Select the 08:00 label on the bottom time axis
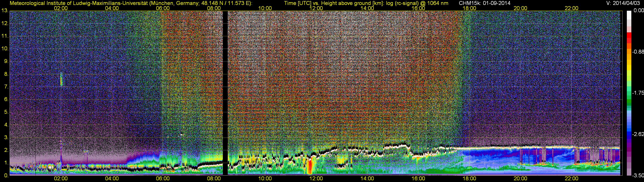This screenshot has width=644, height=182. (x=214, y=179)
